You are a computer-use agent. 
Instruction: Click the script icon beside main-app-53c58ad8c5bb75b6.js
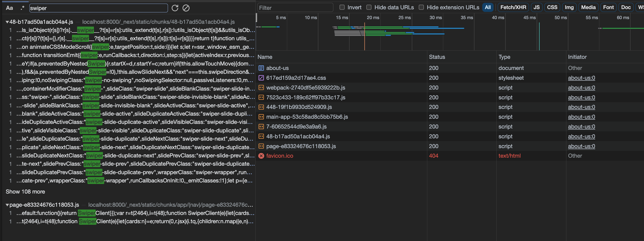click(x=261, y=117)
